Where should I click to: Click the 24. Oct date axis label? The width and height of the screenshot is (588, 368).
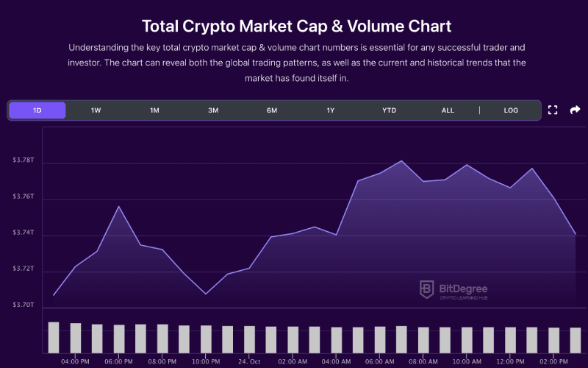coord(249,361)
